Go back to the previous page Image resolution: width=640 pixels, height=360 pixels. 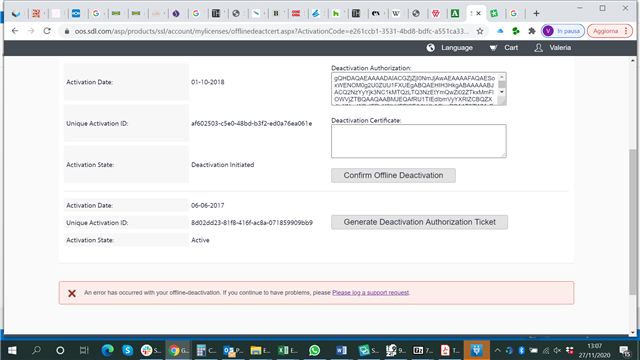(15, 31)
